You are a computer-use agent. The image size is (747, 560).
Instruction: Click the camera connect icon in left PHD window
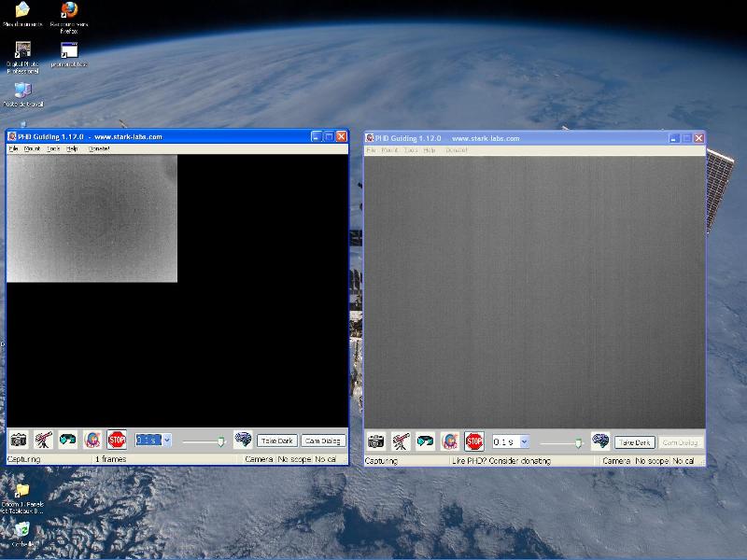point(19,440)
